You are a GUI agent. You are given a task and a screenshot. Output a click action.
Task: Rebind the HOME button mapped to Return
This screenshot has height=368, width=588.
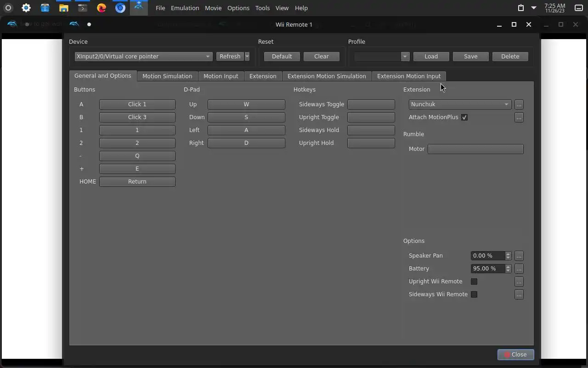click(137, 182)
